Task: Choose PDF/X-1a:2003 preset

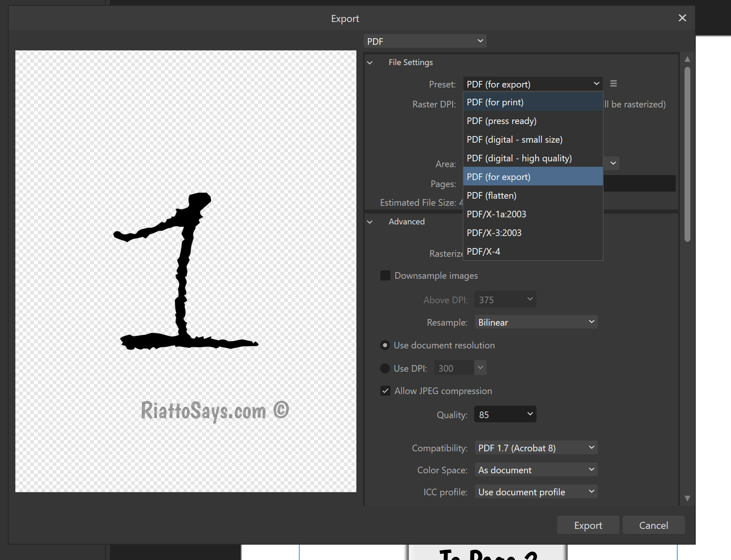Action: 533,214
